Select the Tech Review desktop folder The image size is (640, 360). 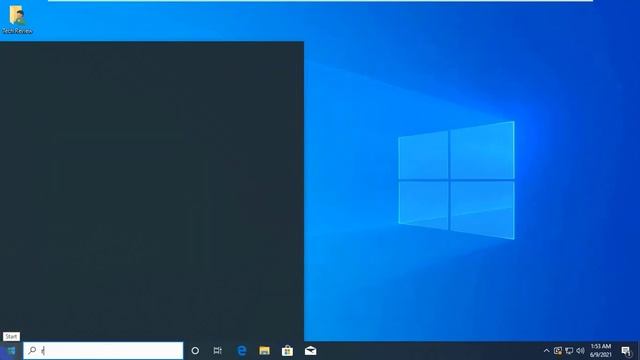17,20
